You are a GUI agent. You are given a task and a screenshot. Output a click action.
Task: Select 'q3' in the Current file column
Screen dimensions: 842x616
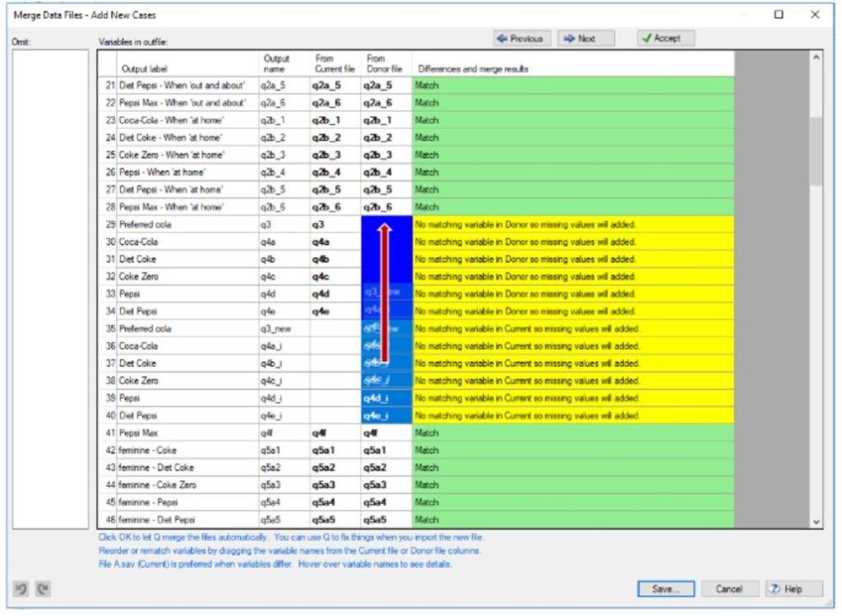(x=318, y=225)
